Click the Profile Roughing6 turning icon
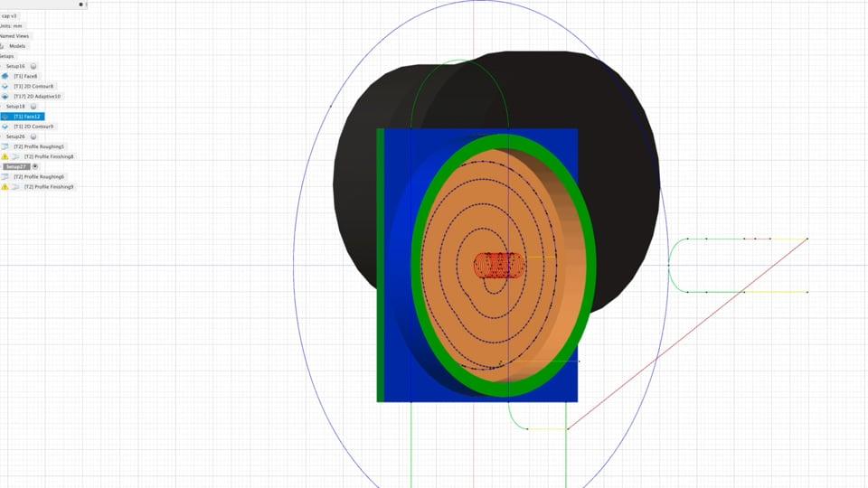Viewport: 868px width, 488px height. pos(5,176)
